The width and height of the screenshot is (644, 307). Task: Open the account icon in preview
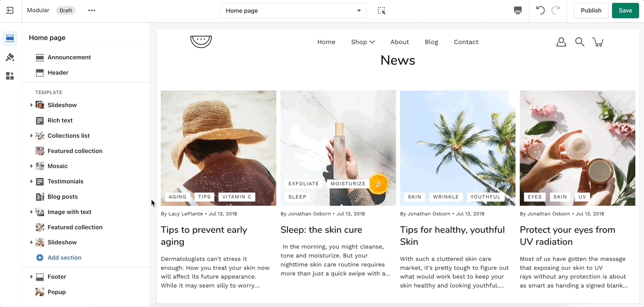tap(561, 42)
